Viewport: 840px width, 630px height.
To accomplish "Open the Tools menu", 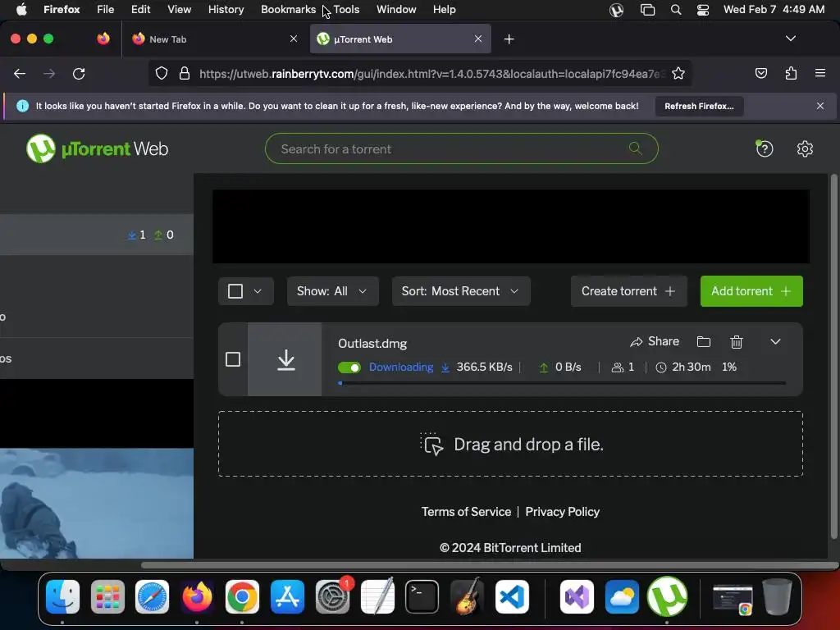I will pyautogui.click(x=346, y=10).
